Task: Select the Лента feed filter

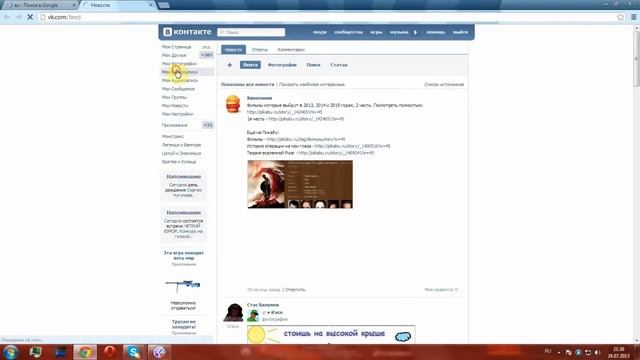Action: pyautogui.click(x=250, y=65)
